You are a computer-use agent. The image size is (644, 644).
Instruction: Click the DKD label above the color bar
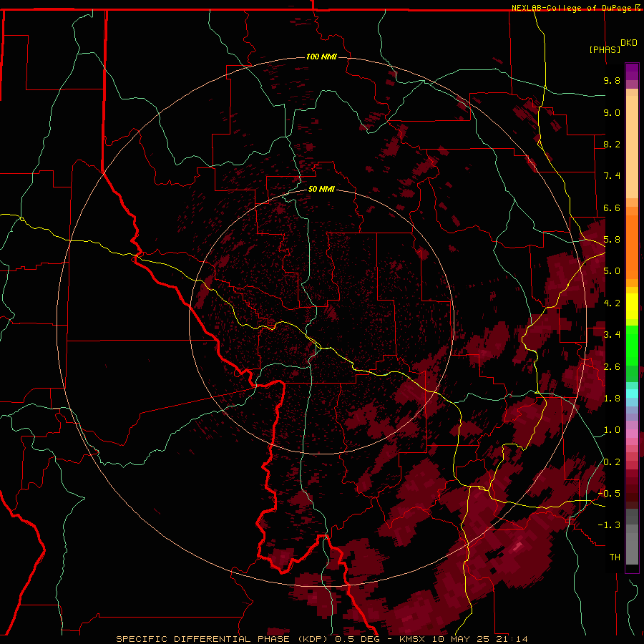coord(629,43)
